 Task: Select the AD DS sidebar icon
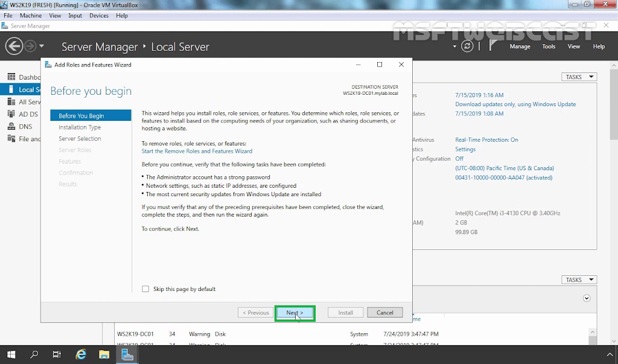click(11, 114)
